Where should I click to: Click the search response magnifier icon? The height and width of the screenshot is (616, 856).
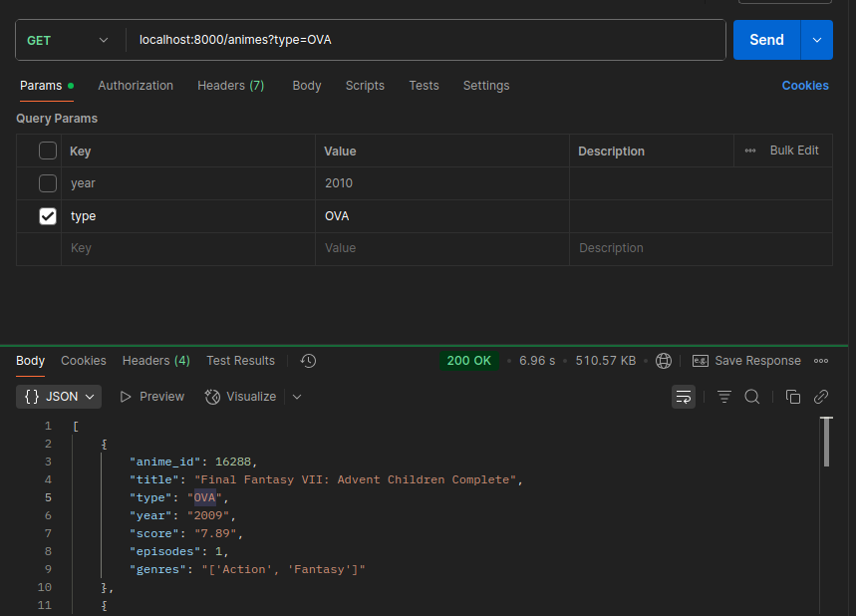751,397
